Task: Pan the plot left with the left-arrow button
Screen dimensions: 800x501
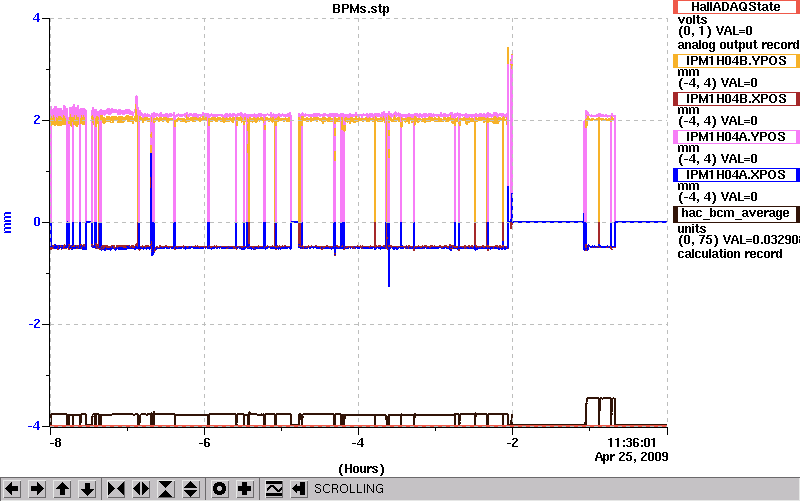Action: point(12,489)
